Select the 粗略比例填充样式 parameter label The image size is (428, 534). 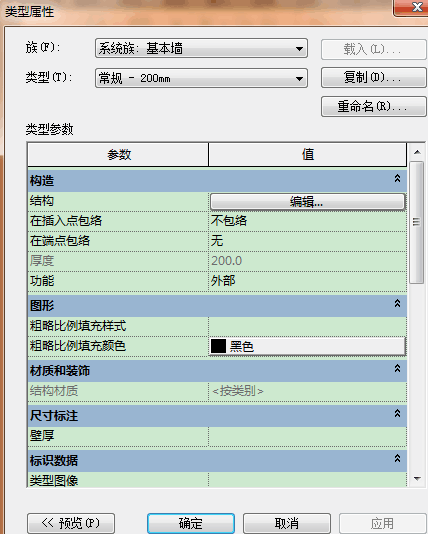[78, 326]
